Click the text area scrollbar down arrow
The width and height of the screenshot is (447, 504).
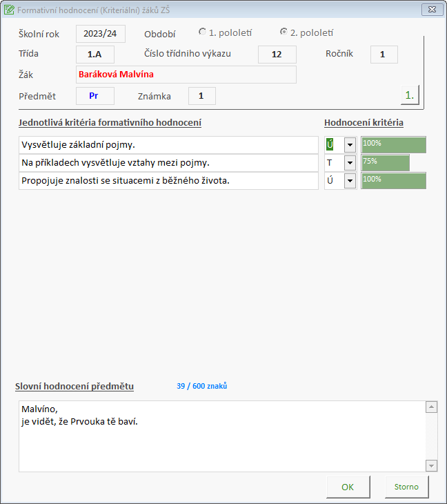[431, 465]
